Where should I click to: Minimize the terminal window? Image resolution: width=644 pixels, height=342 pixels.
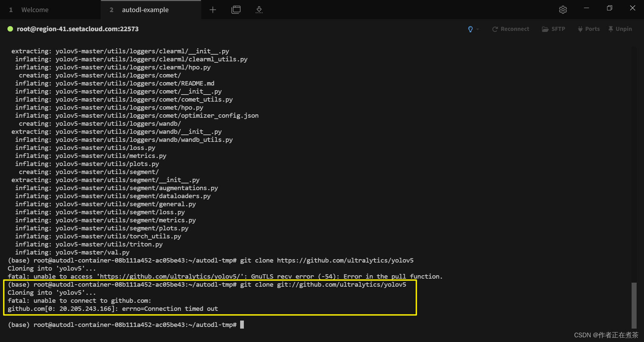pos(586,8)
